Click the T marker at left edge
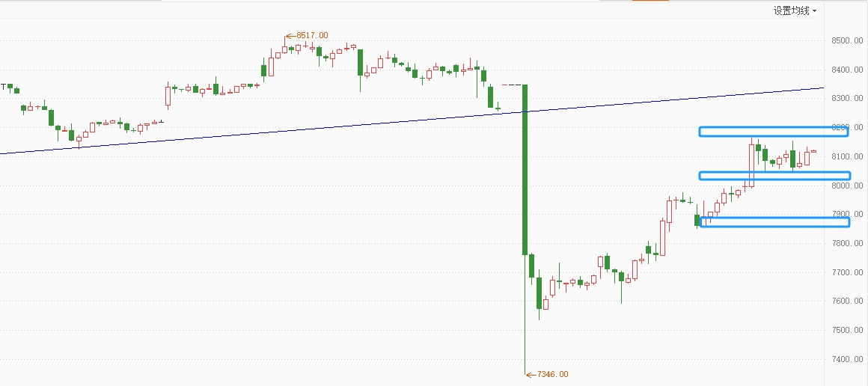Image resolution: width=868 pixels, height=386 pixels. [x=3, y=87]
